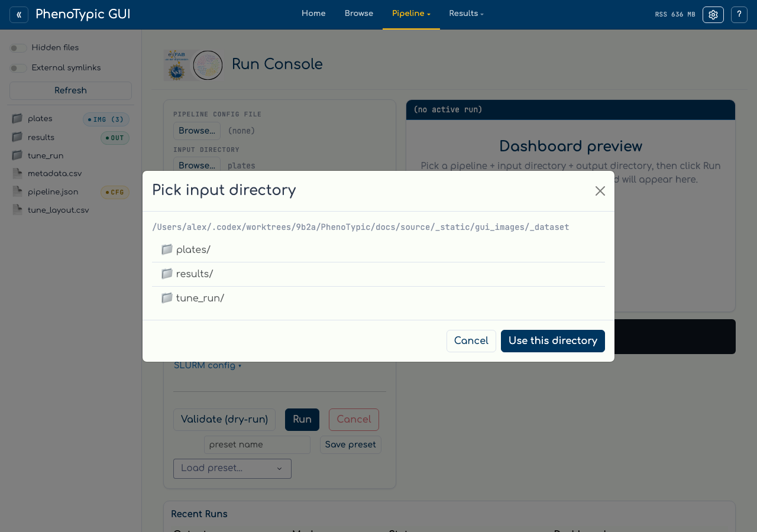Click folder icon of tune_run/ in dialog
757x532 pixels.
coord(167,298)
